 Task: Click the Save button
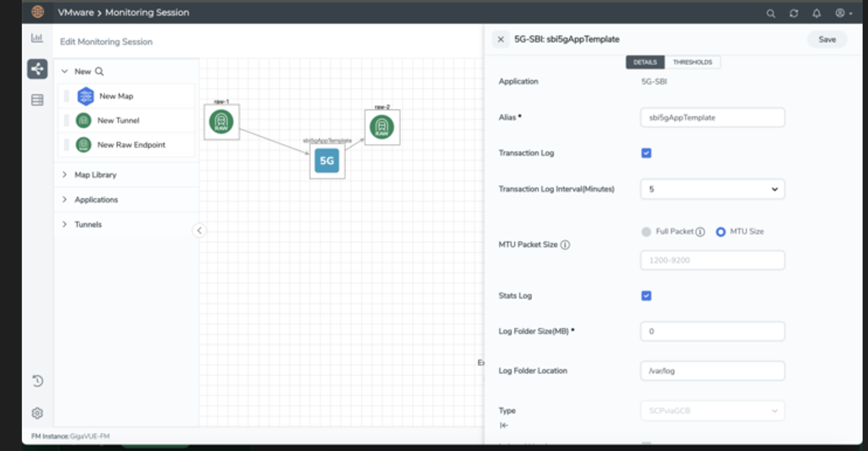pos(827,40)
